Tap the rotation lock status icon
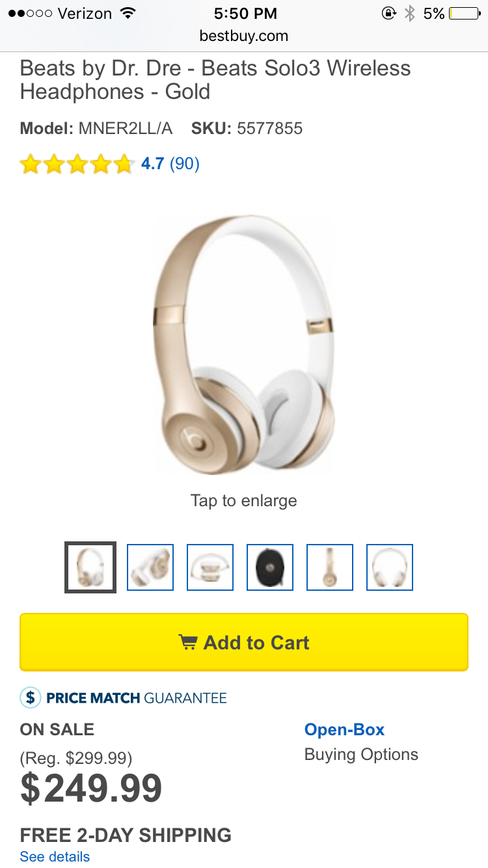The height and width of the screenshot is (868, 488). 389,14
